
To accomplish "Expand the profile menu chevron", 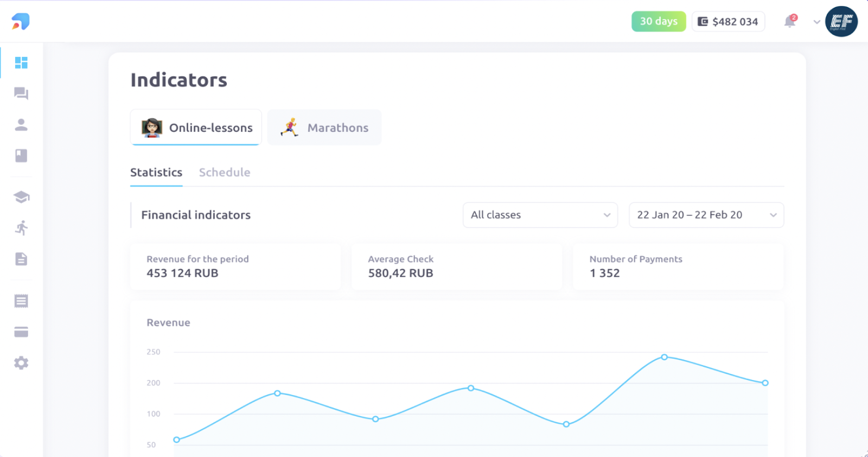I will pyautogui.click(x=816, y=22).
